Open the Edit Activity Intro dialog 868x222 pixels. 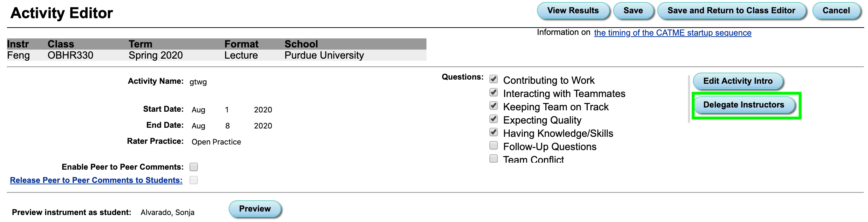738,81
